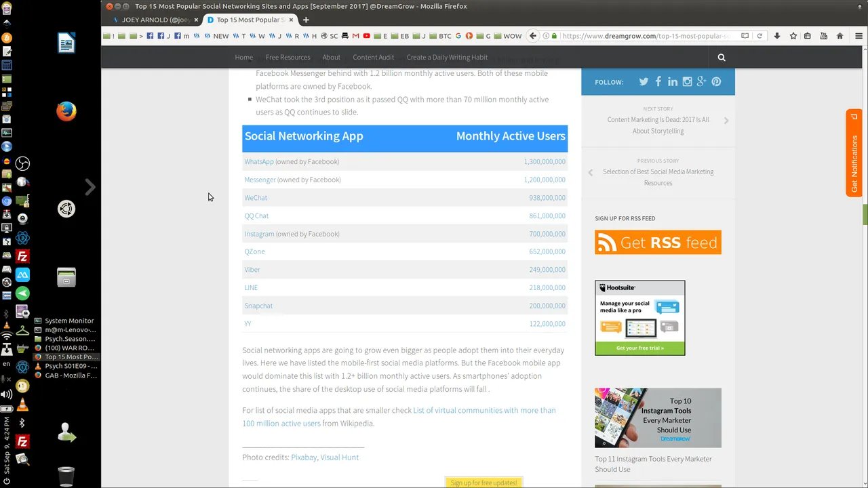868x488 pixels.
Task: Open the site search magnifier icon
Action: coord(722,58)
